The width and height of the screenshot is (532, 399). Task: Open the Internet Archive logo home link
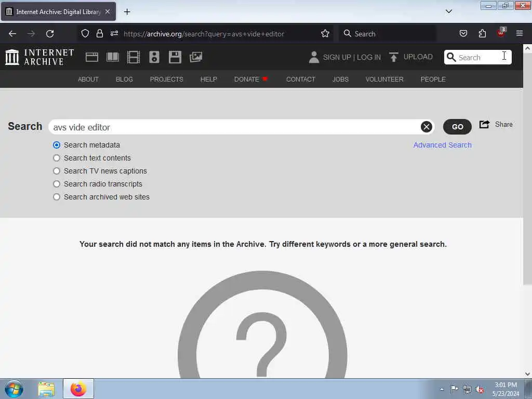(x=39, y=57)
